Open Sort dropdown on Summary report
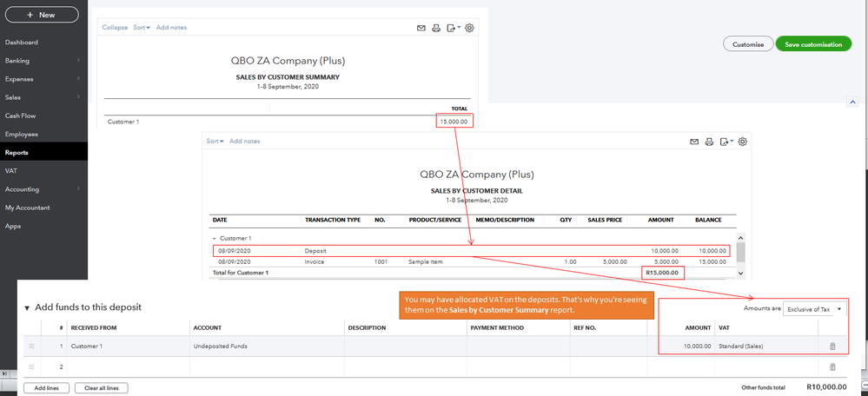This screenshot has width=868, height=396. pos(142,28)
